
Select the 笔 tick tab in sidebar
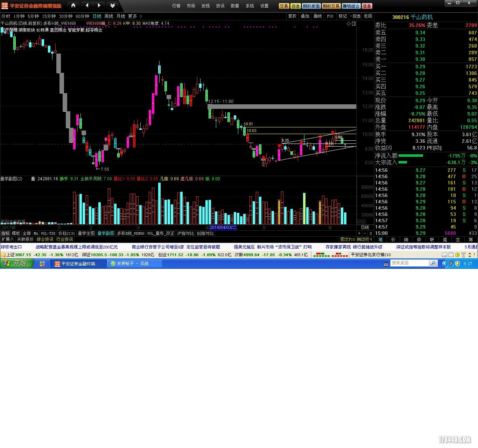click(x=381, y=240)
